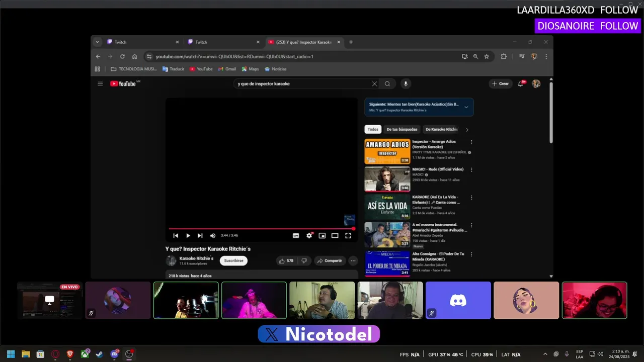This screenshot has width=644, height=362.
Task: Open the MAGIC! - Rude video title
Action: click(438, 169)
